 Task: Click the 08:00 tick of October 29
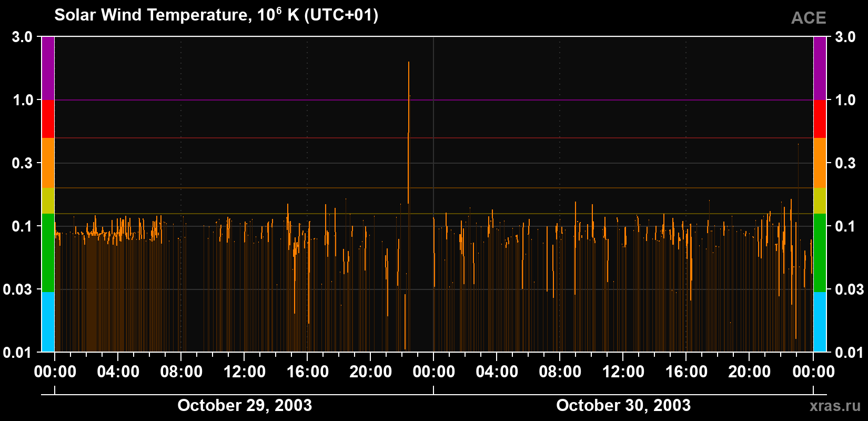(x=181, y=372)
